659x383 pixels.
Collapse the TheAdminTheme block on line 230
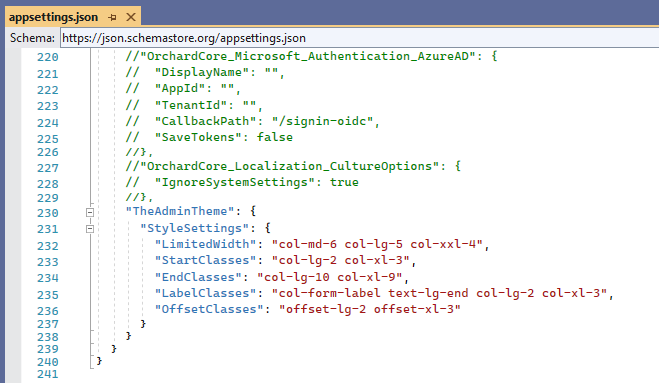point(90,212)
